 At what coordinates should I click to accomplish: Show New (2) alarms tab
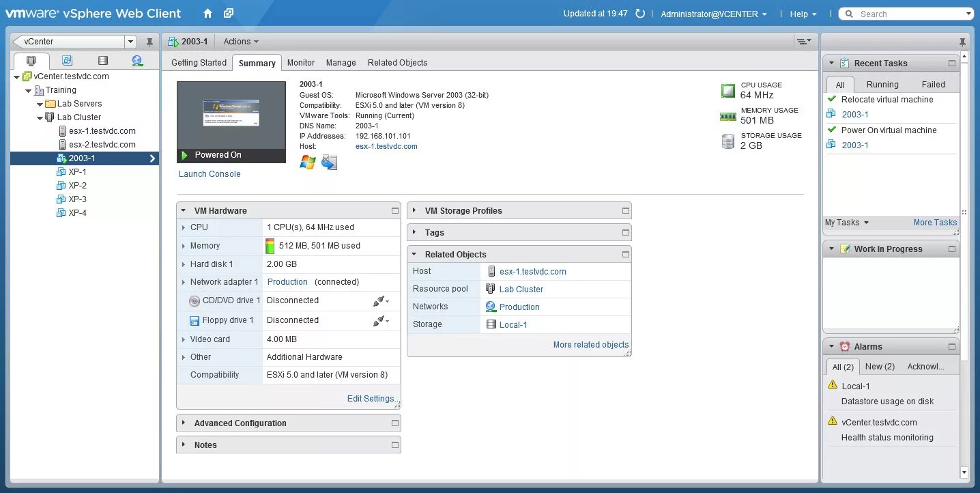pyautogui.click(x=880, y=367)
